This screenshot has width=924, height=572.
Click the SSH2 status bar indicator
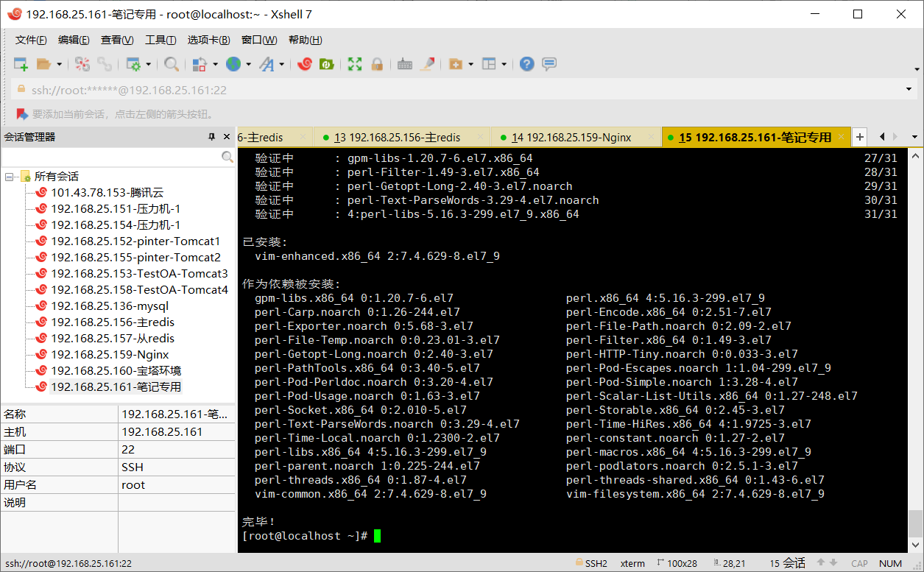(x=591, y=563)
